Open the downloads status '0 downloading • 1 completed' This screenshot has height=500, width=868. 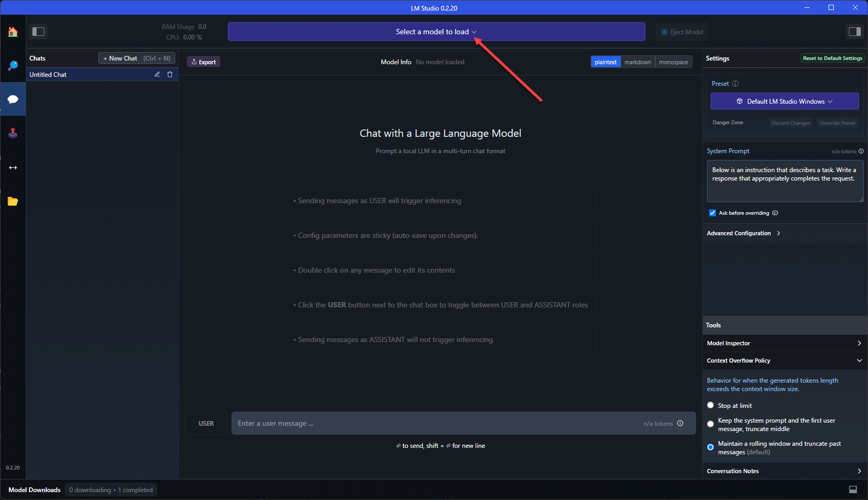coord(111,490)
